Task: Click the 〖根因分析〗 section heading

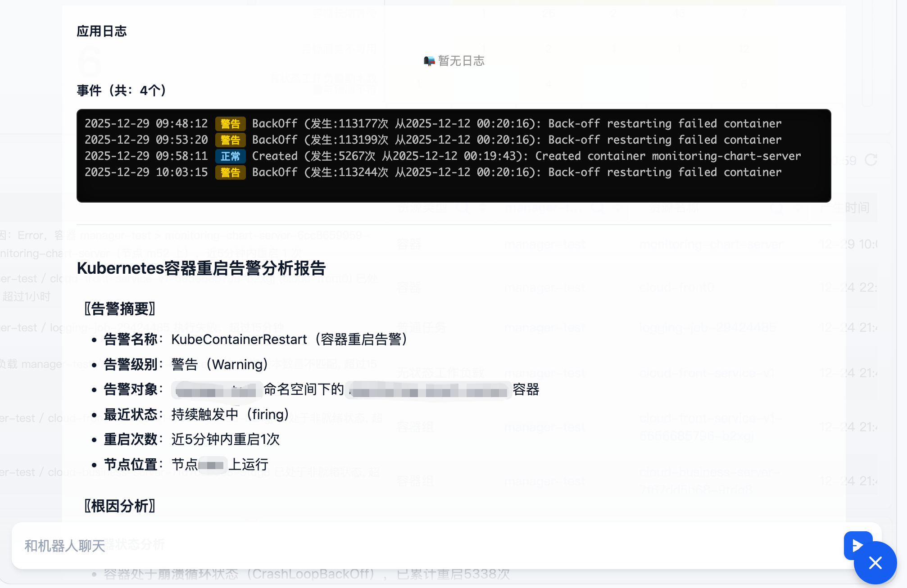Action: pyautogui.click(x=120, y=506)
